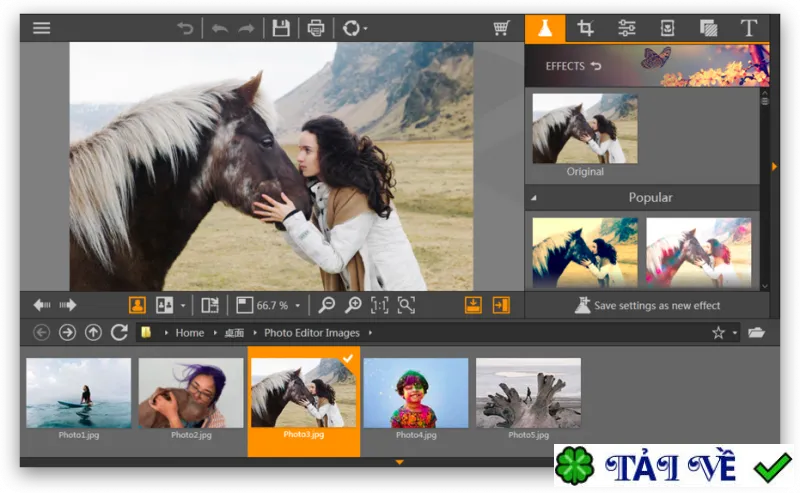Select the Crop tool tab

pos(585,28)
